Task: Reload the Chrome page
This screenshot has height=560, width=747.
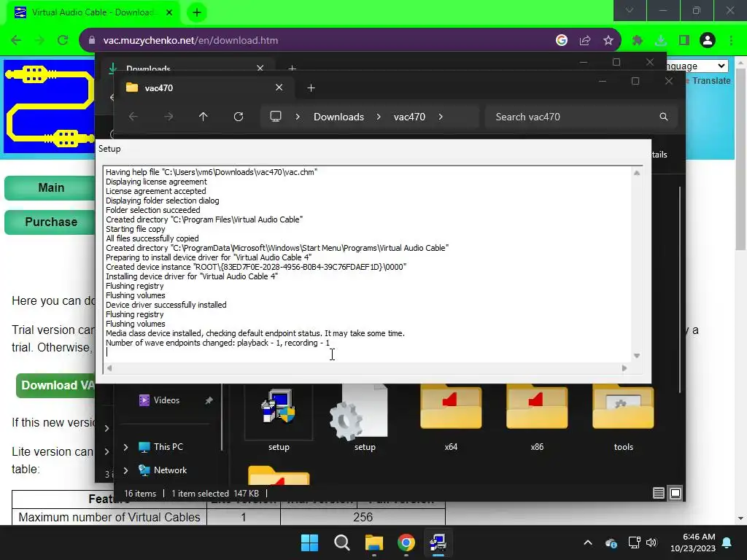Action: [63, 41]
